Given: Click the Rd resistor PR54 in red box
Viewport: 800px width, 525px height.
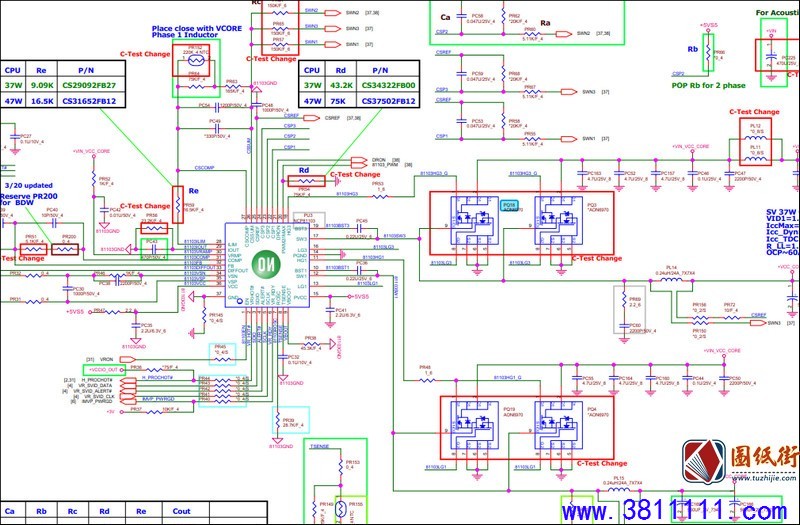Looking at the screenshot, I should point(306,181).
